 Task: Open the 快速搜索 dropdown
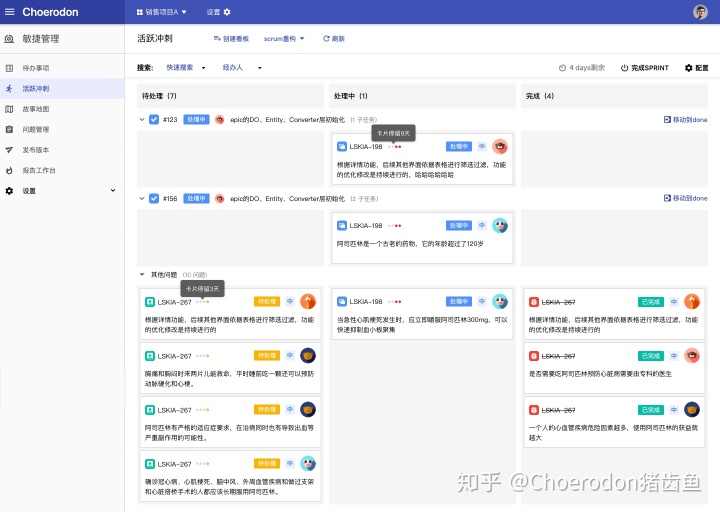coord(186,68)
